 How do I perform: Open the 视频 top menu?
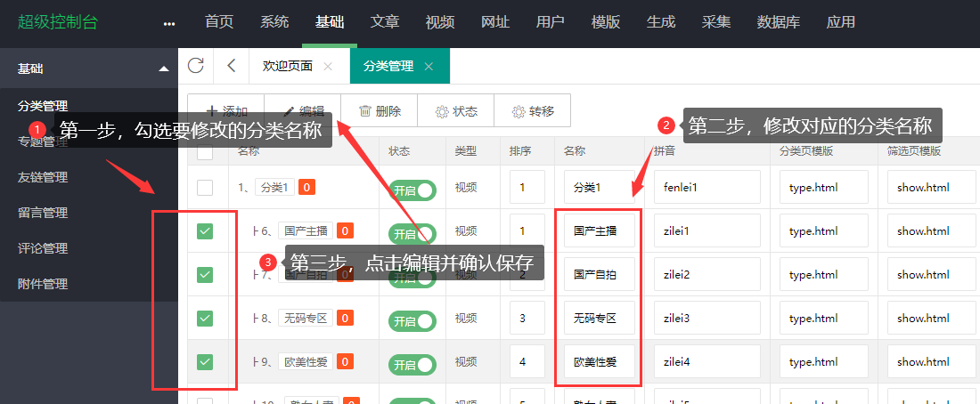point(440,22)
